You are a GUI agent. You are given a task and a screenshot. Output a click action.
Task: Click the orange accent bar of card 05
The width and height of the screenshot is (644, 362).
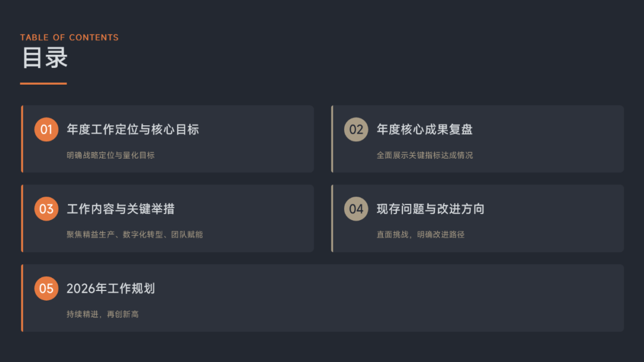pyautogui.click(x=22, y=298)
